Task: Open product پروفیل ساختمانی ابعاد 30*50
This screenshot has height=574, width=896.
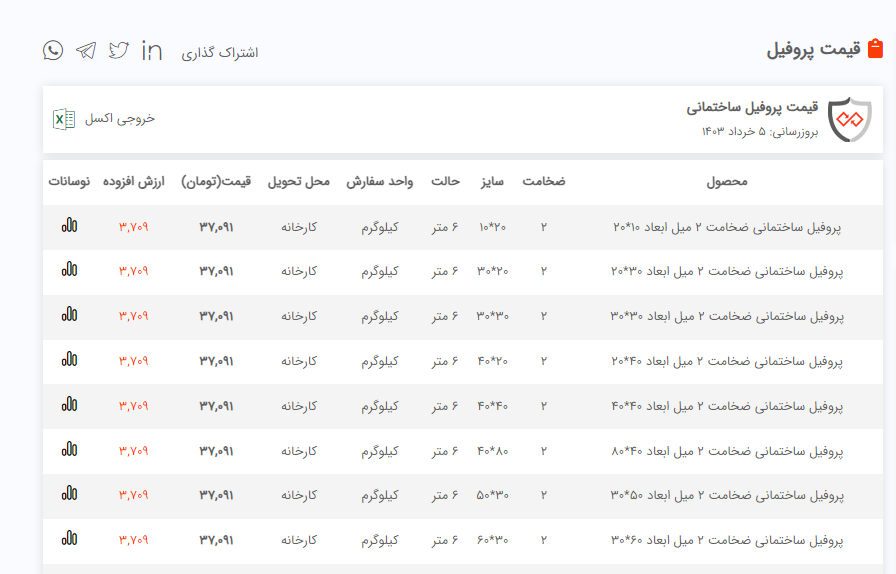Action: 727,496
